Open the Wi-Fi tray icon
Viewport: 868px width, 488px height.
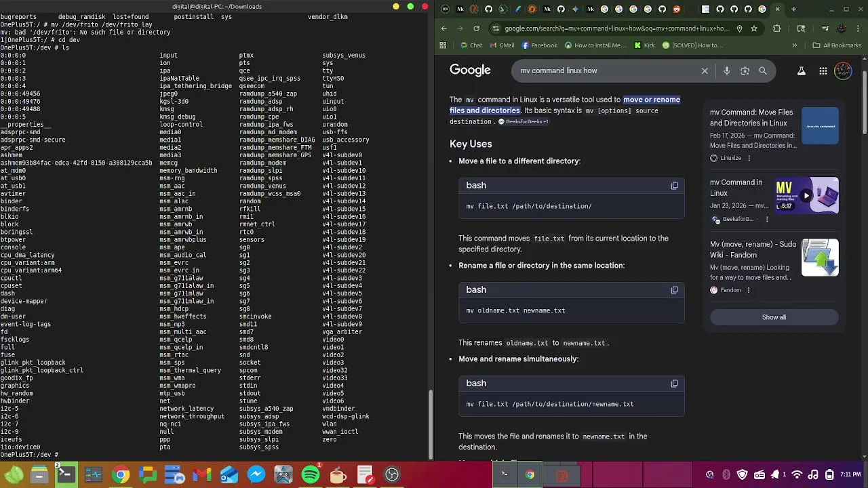pyautogui.click(x=797, y=474)
